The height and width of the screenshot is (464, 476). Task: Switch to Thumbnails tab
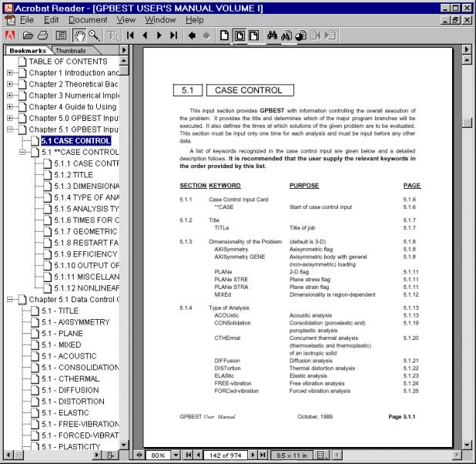click(x=71, y=51)
